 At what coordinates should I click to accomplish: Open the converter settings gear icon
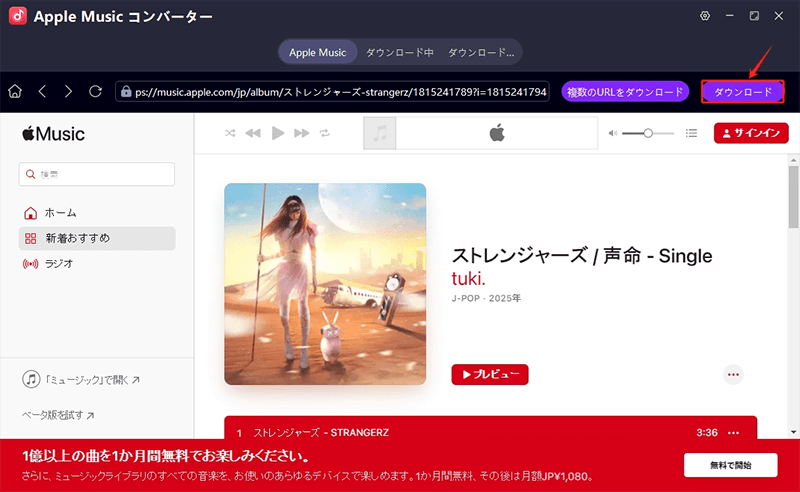(x=705, y=16)
